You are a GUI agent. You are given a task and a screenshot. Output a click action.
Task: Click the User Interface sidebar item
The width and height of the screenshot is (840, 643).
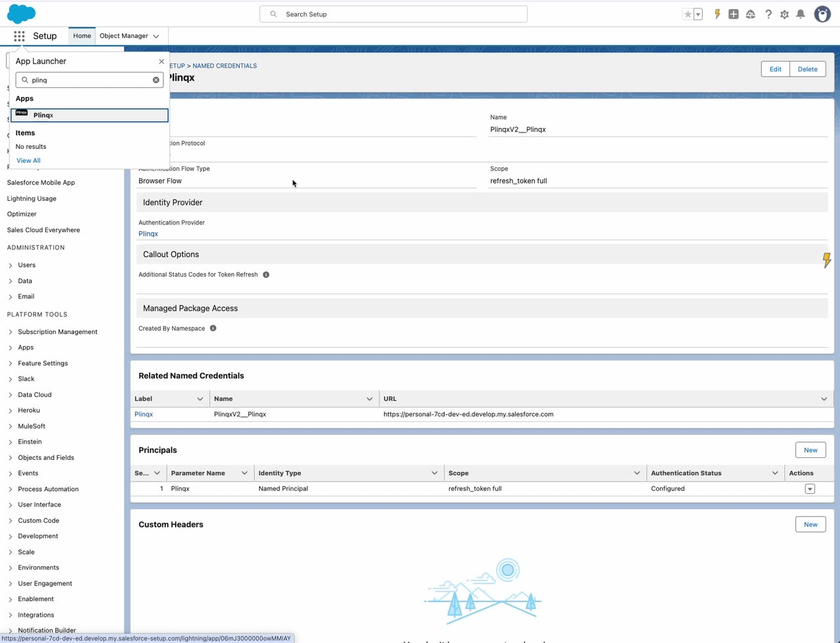[39, 505]
